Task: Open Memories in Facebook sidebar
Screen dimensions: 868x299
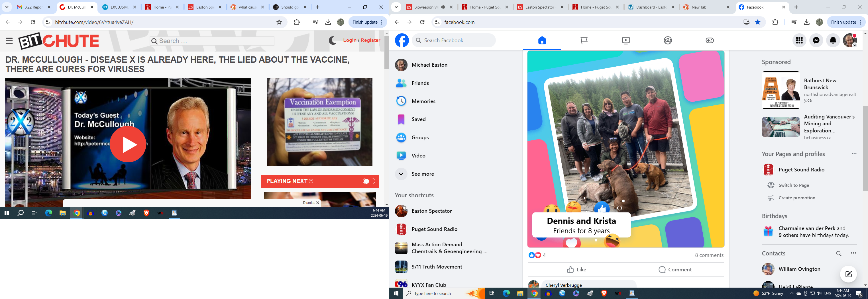Action: click(x=423, y=101)
